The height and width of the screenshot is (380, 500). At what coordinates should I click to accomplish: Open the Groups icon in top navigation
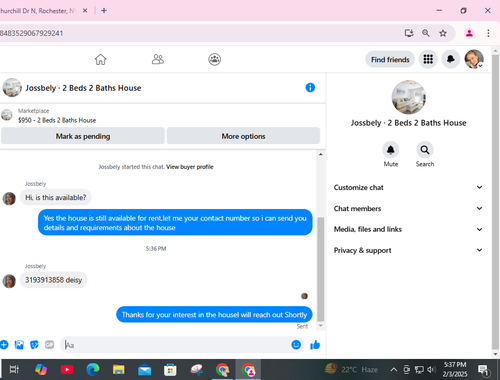tap(214, 59)
